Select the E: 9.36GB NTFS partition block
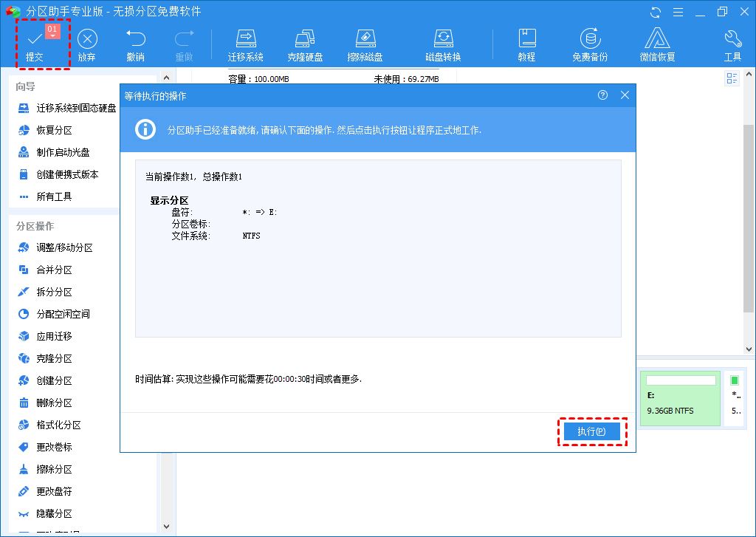This screenshot has height=537, width=756. tap(680, 398)
